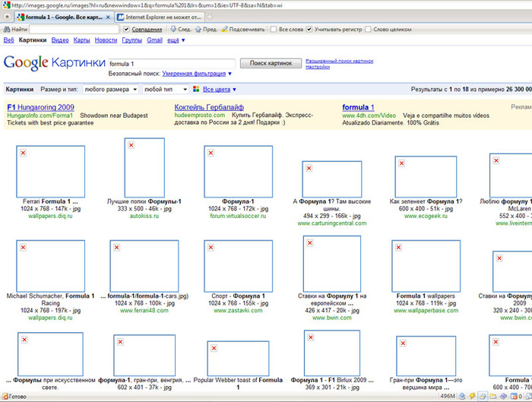The image size is (532, 402).
Task: Enable the Все слова checkbox
Action: click(274, 29)
